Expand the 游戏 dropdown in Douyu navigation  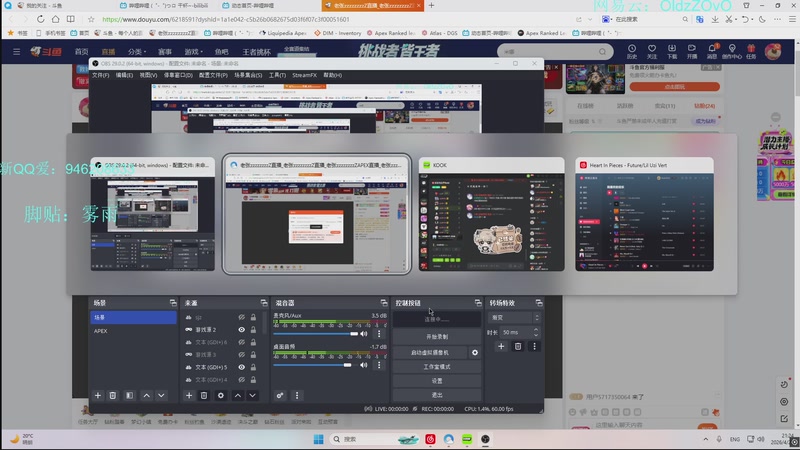tap(193, 52)
